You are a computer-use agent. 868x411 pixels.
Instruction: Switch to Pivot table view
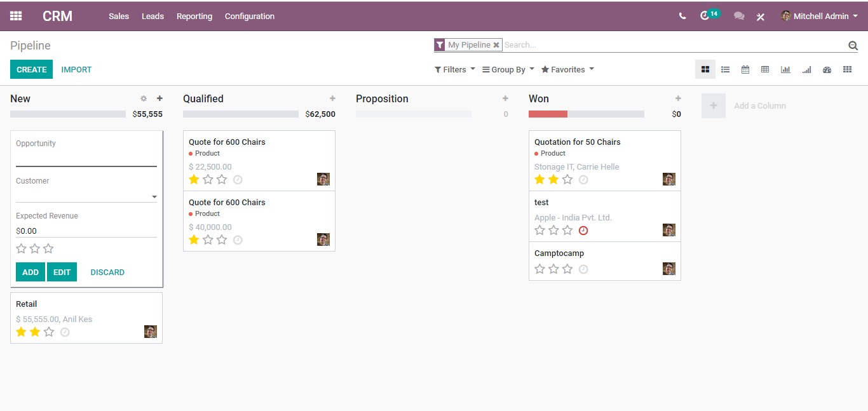pos(765,69)
